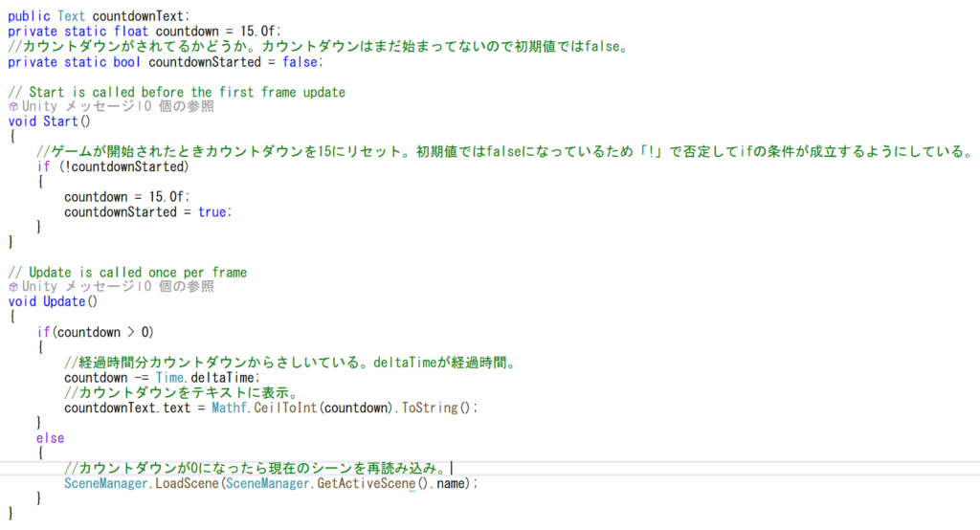Click 'countdown = 15.0f;' inside Start
The width and height of the screenshot is (980, 530).
point(127,197)
